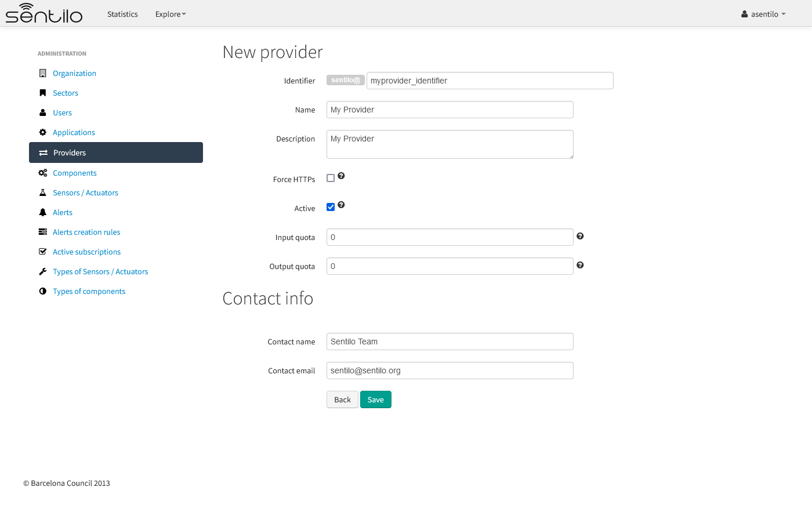This screenshot has width=812, height=516.
Task: Click the Contact name field
Action: [x=450, y=341]
